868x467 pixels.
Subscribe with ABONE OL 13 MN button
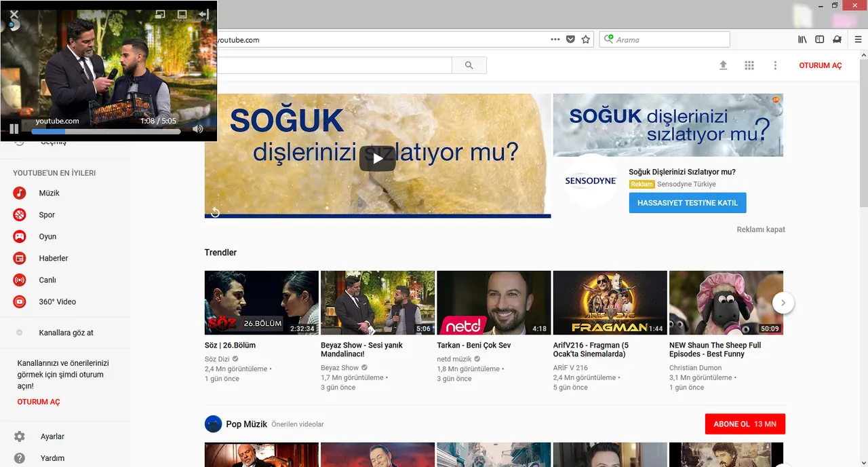tap(745, 424)
